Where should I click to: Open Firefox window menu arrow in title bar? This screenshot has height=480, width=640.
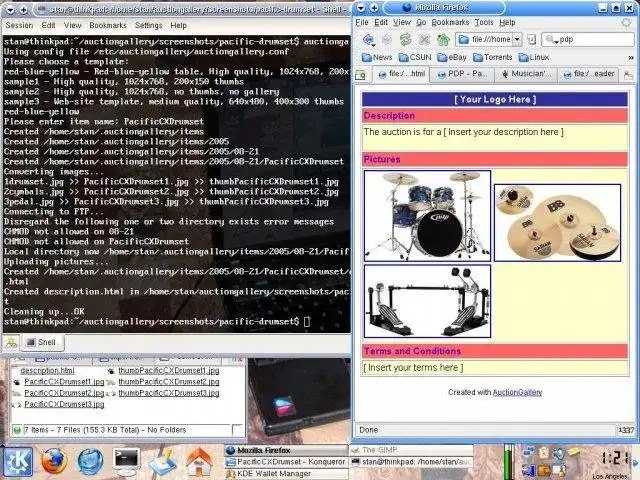pos(362,8)
